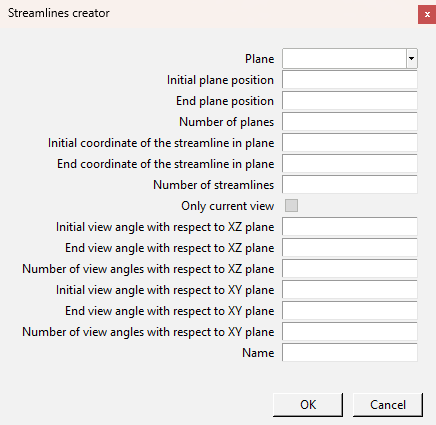
Task: Click End view angle XY plane field
Action: pyautogui.click(x=350, y=311)
